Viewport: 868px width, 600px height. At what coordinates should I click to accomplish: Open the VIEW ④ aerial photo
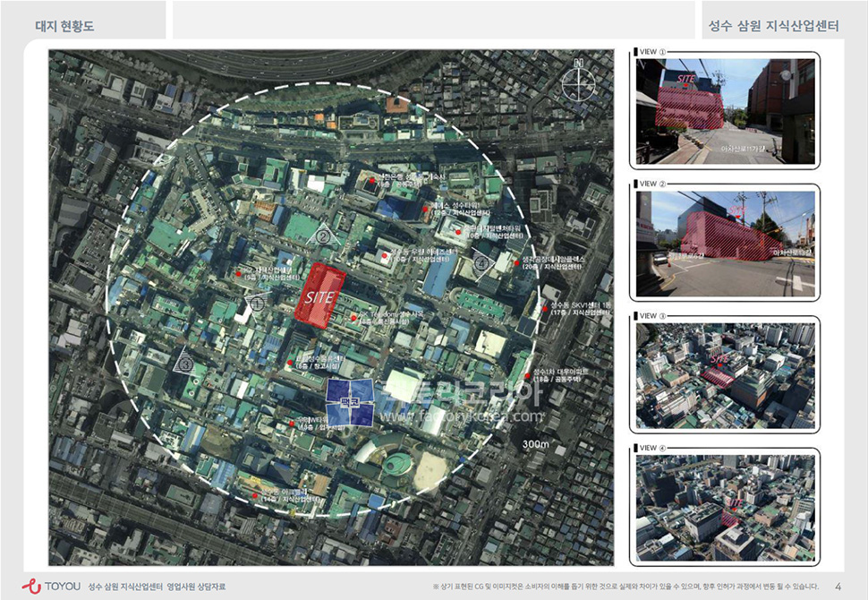tap(725, 508)
